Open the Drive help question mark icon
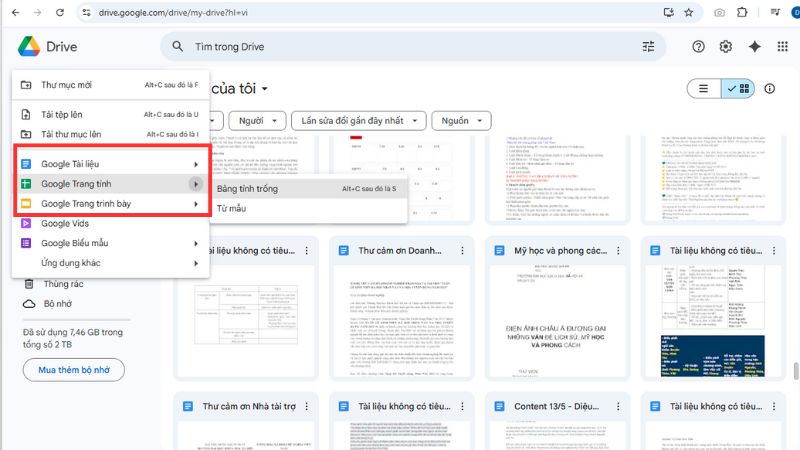800x450 pixels. tap(698, 46)
